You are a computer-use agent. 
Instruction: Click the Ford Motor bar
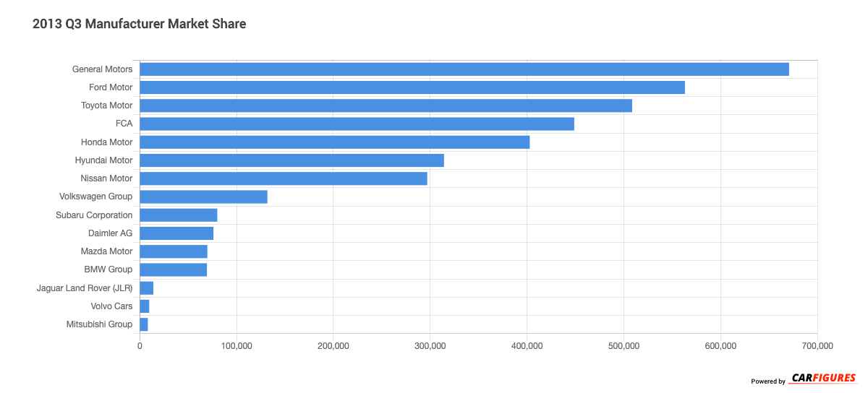click(x=412, y=87)
